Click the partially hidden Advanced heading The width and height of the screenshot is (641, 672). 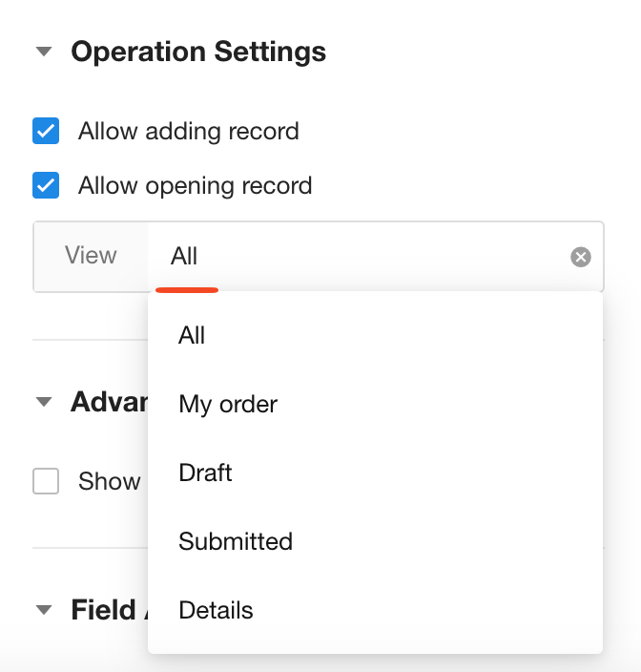coord(108,402)
